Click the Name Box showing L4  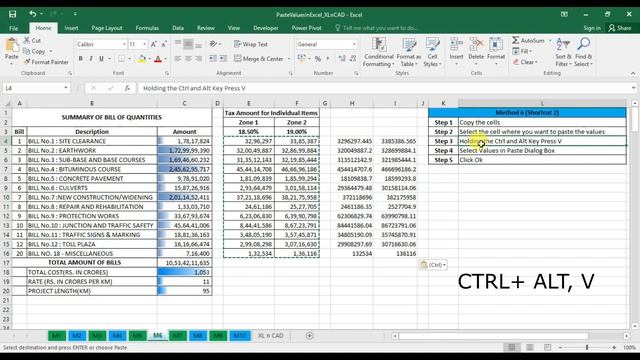(36, 88)
